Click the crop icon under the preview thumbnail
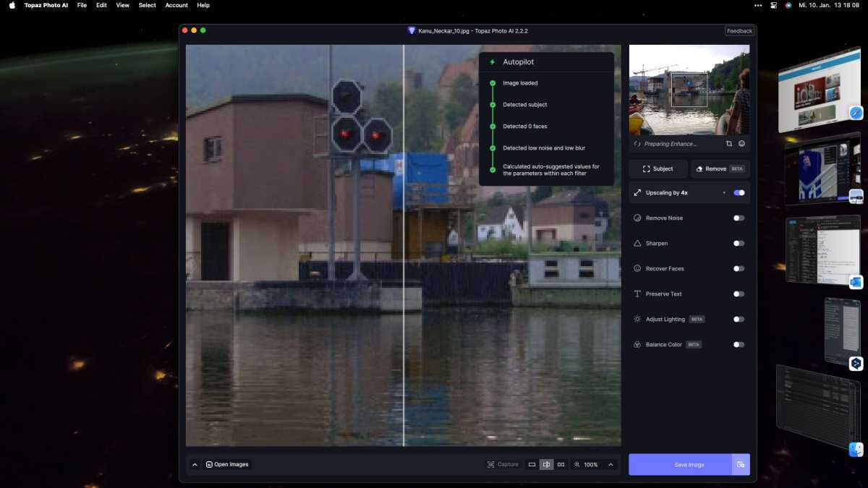The height and width of the screenshot is (488, 868). click(729, 144)
